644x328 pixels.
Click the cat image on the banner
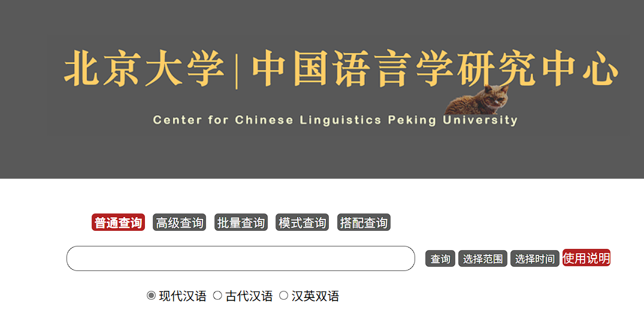point(476,100)
